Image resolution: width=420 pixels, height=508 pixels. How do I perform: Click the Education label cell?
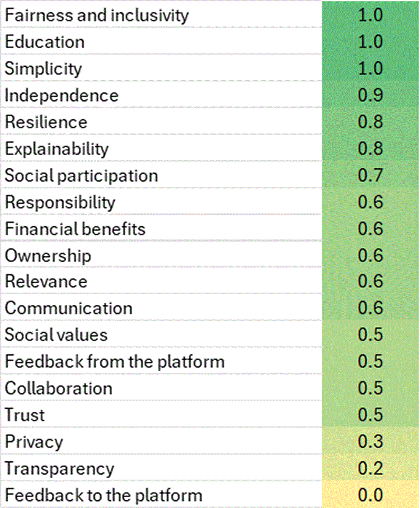point(161,41)
